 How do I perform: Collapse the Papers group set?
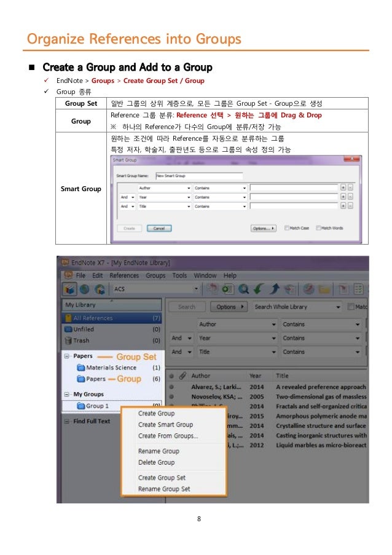coord(66,356)
